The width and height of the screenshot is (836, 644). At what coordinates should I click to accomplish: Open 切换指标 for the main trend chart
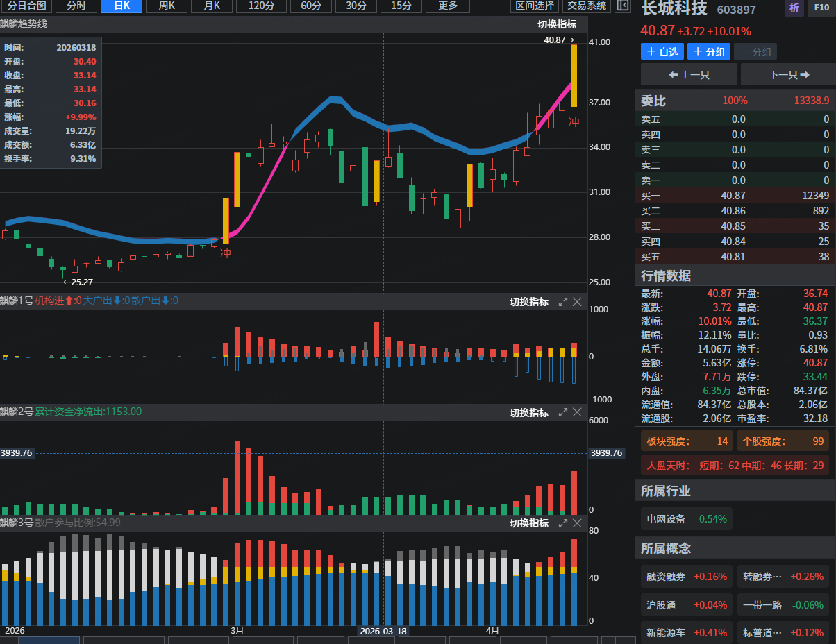557,24
